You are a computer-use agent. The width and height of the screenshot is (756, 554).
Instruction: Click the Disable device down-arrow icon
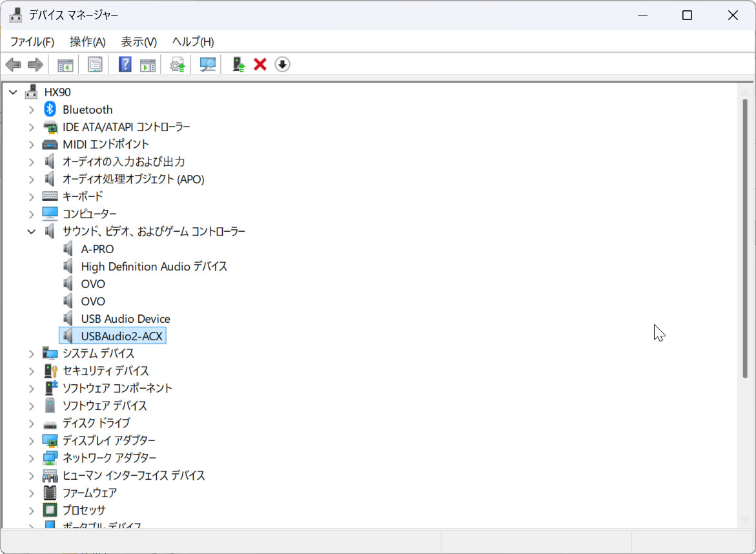coord(283,64)
